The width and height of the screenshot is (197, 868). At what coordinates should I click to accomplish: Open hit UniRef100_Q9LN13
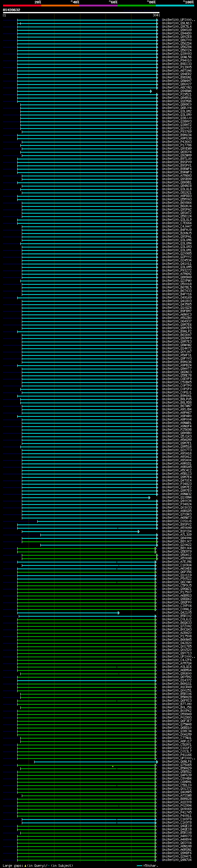[x=177, y=24]
